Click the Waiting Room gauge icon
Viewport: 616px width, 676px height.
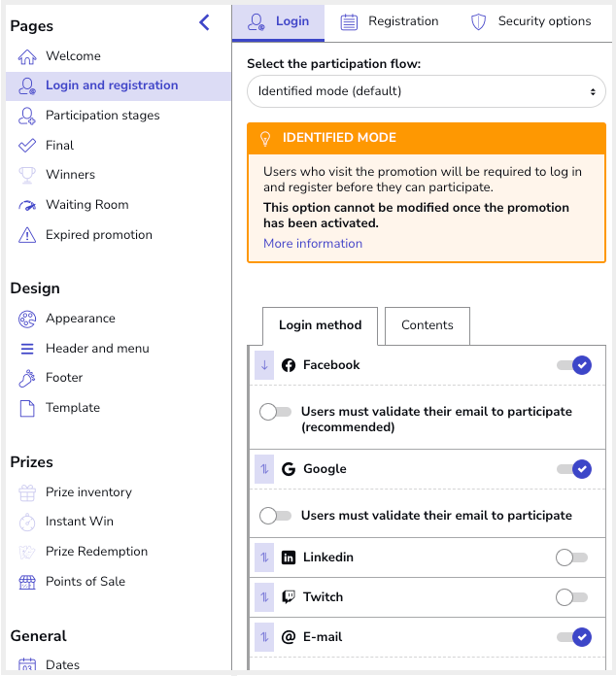tap(27, 205)
